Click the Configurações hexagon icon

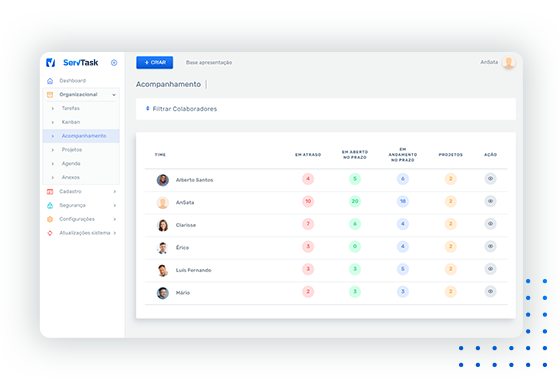tap(50, 219)
